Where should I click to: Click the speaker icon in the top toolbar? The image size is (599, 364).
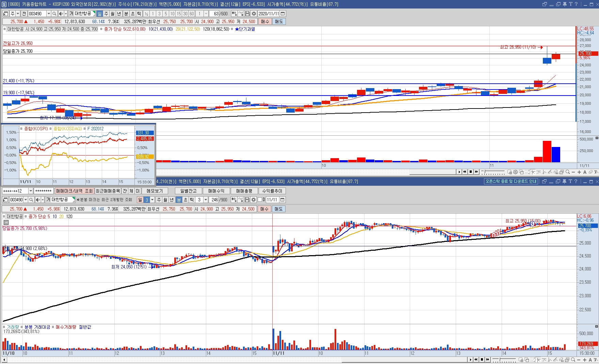[61, 14]
